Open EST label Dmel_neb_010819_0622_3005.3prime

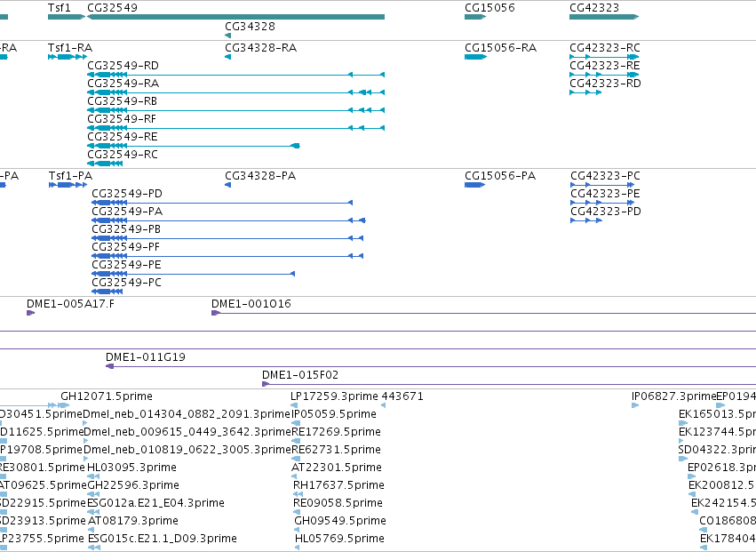tap(187, 450)
